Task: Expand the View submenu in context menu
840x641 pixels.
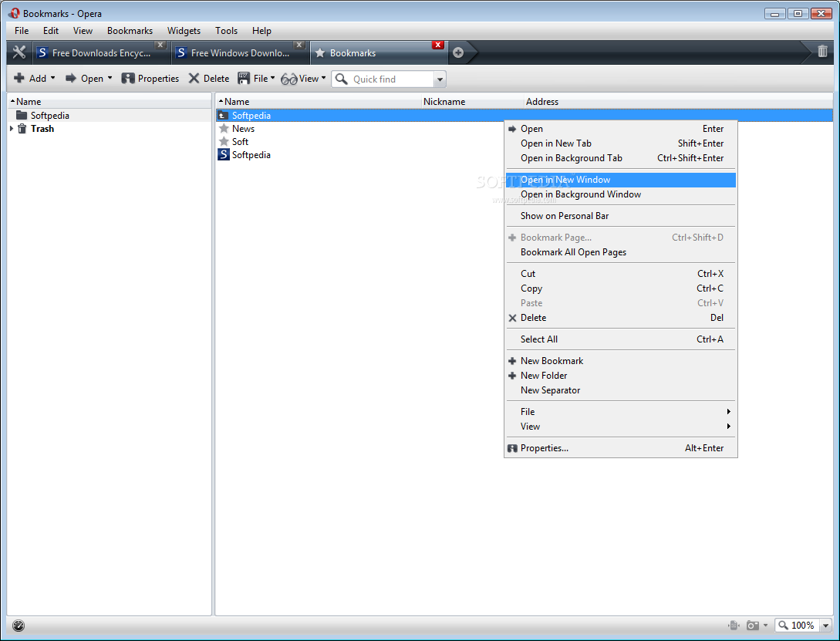Action: pyautogui.click(x=621, y=427)
